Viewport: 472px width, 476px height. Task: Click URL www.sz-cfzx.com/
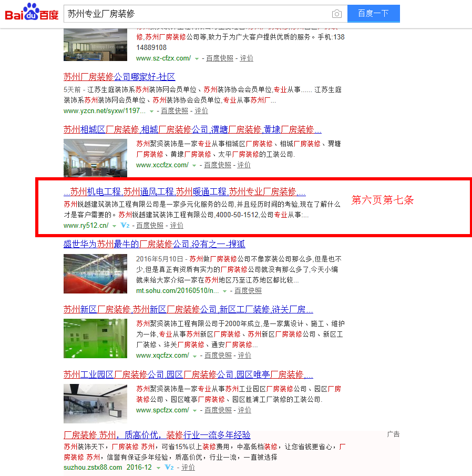(163, 58)
